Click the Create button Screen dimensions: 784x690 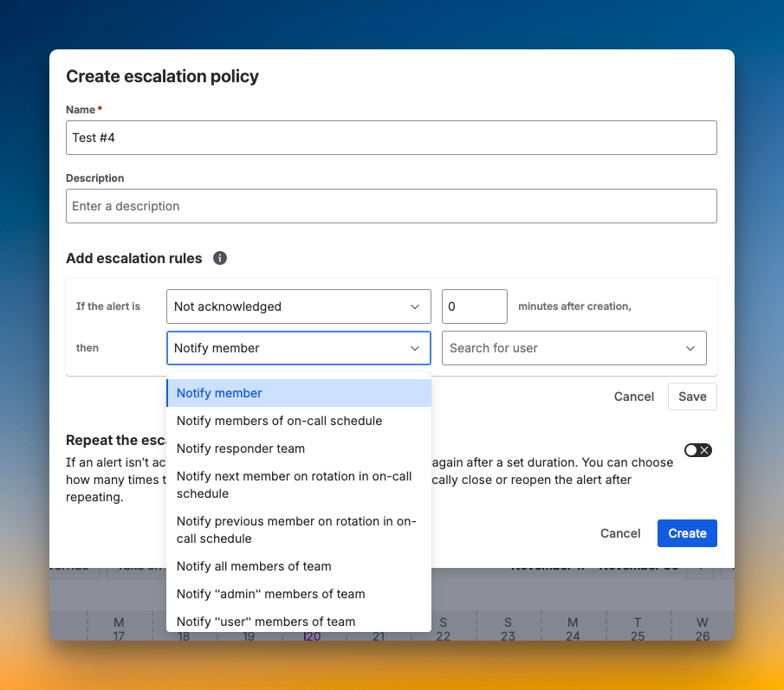[x=687, y=533]
